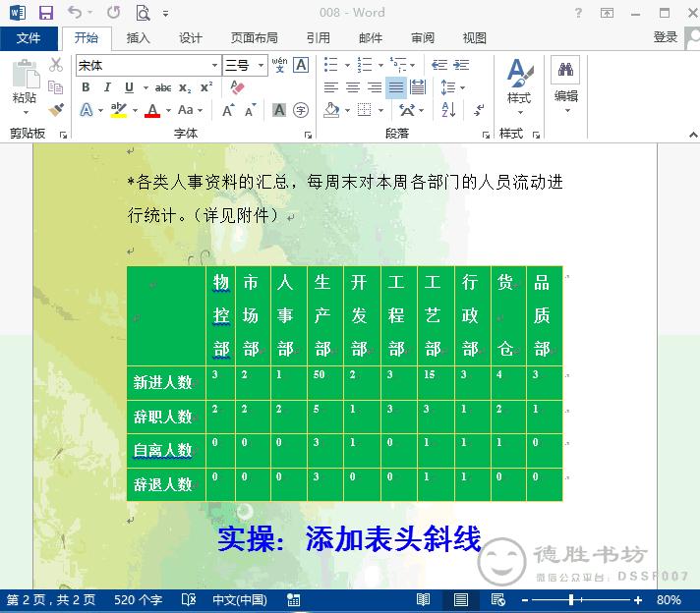Customize Quick Access Toolbar dropdown
This screenshot has width=700, height=613.
pyautogui.click(x=165, y=14)
